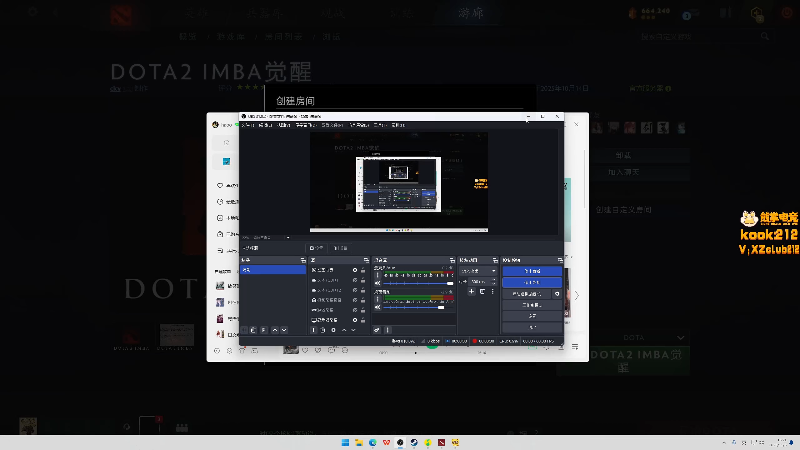Image resolution: width=800 pixels, height=450 pixels.
Task: Open preview scaling dropdown below OBS preview
Action: click(288, 237)
